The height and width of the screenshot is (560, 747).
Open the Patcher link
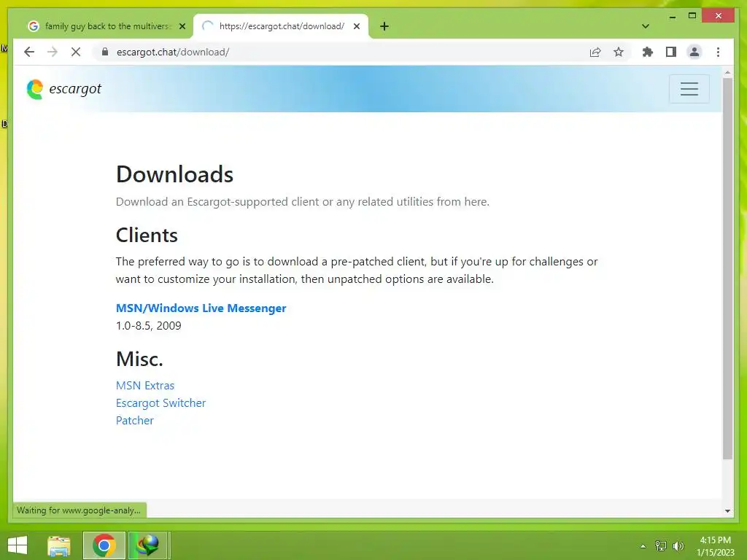pos(135,421)
